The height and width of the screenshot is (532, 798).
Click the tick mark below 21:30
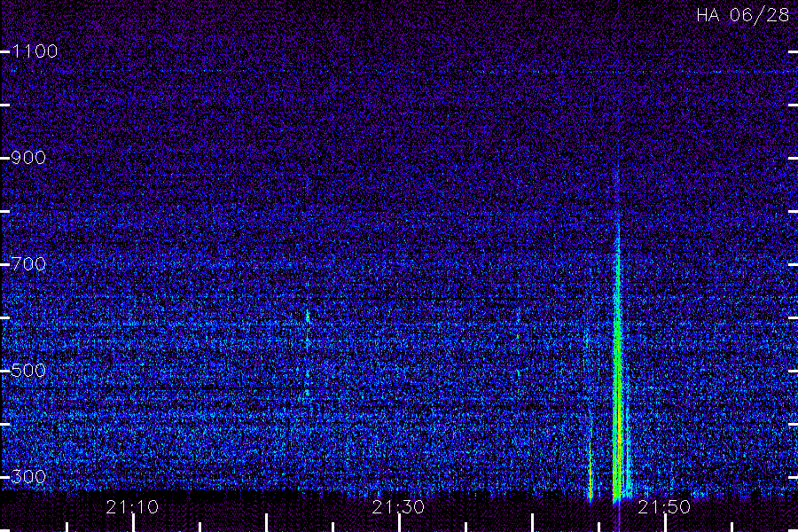[400, 523]
